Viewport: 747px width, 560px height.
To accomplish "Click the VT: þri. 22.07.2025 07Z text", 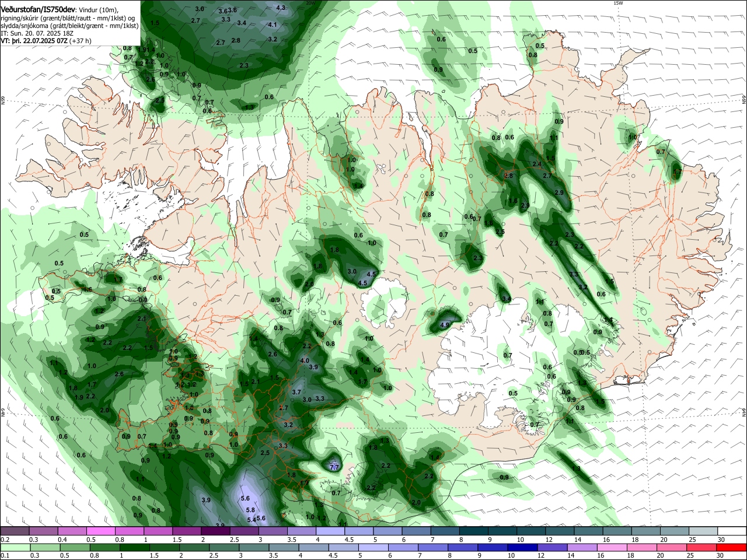I will (34, 41).
